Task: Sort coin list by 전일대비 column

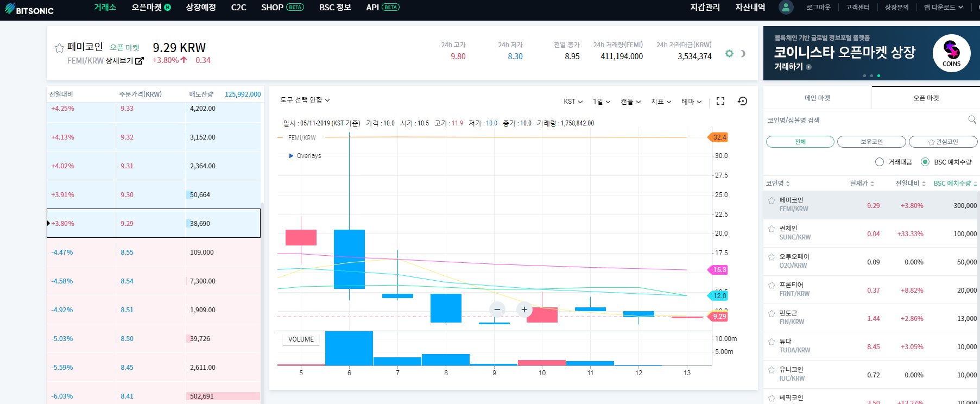Action: (x=911, y=184)
